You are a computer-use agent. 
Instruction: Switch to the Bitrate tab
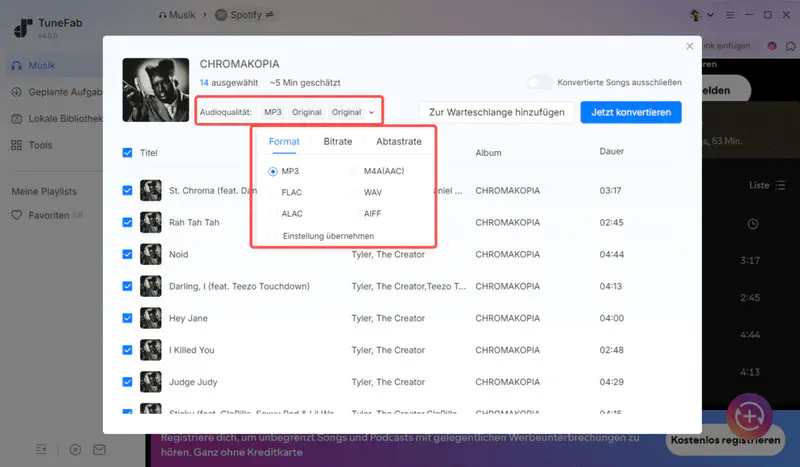pyautogui.click(x=337, y=142)
